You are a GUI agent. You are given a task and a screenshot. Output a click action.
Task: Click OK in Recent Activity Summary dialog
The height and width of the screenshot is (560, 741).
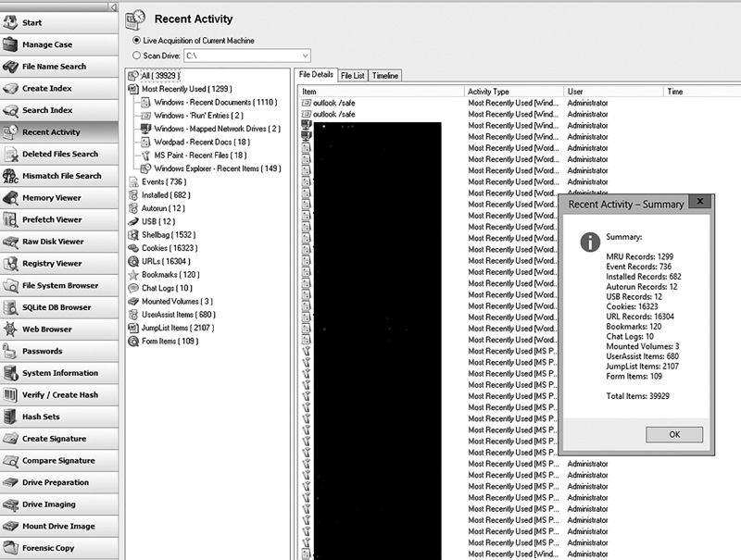(x=674, y=434)
